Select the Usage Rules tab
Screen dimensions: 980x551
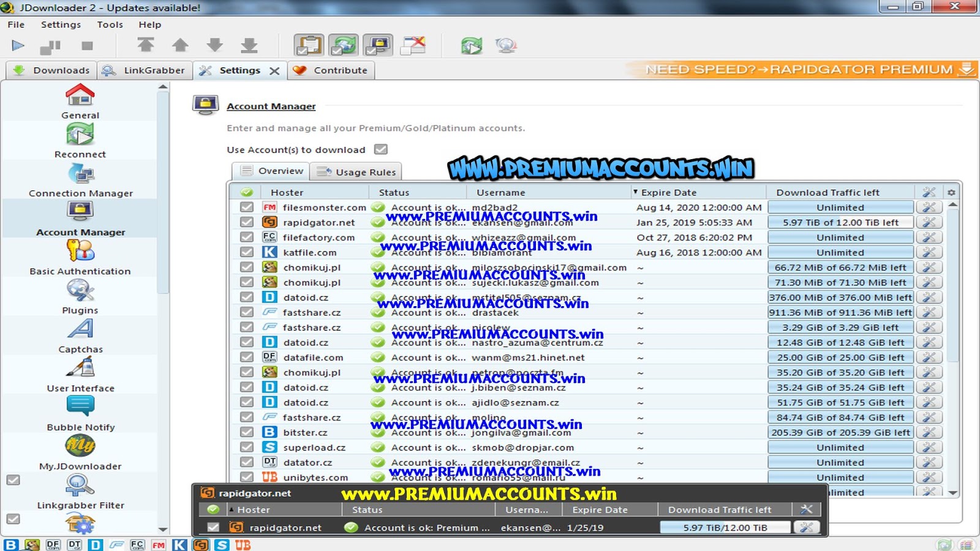tap(356, 172)
